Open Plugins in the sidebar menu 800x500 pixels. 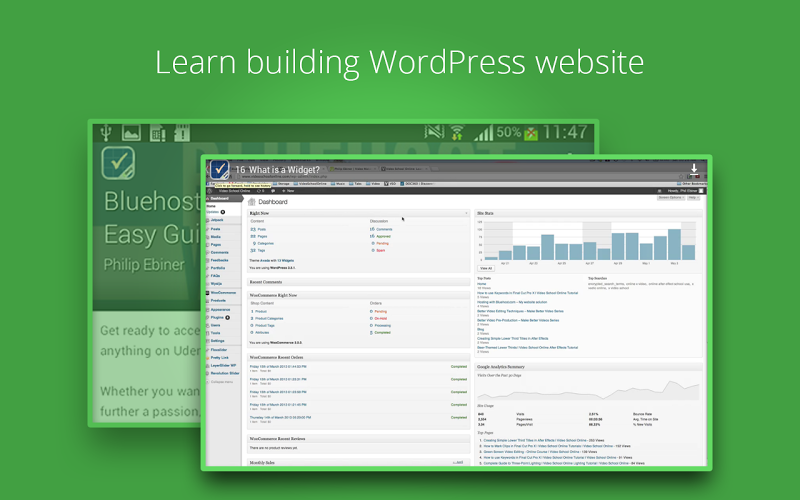[218, 317]
